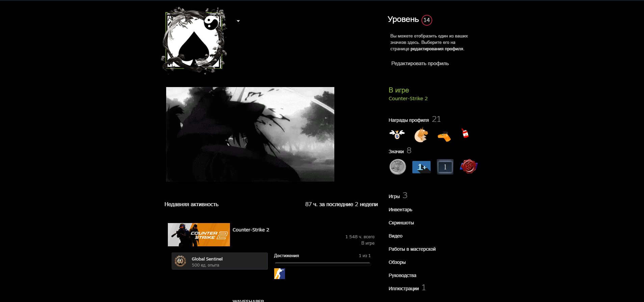Click the Global Sentinel rank medal icon
The image size is (644, 302).
tap(180, 261)
